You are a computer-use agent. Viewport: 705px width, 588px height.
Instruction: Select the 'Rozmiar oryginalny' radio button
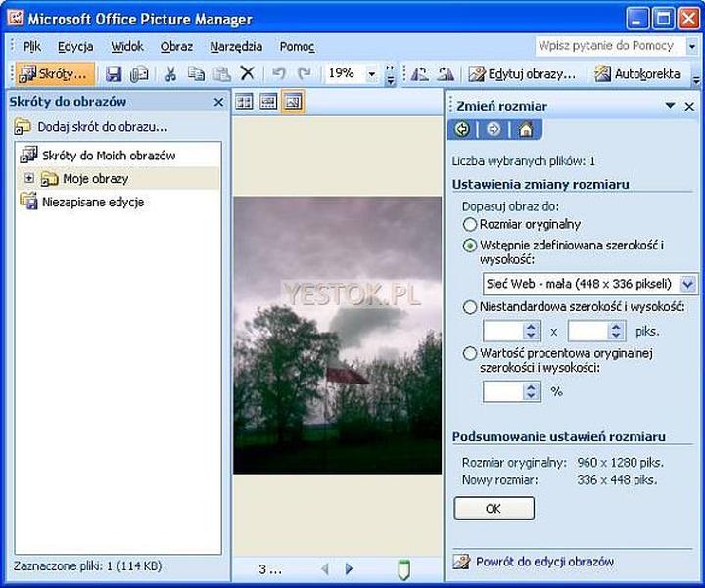(470, 224)
